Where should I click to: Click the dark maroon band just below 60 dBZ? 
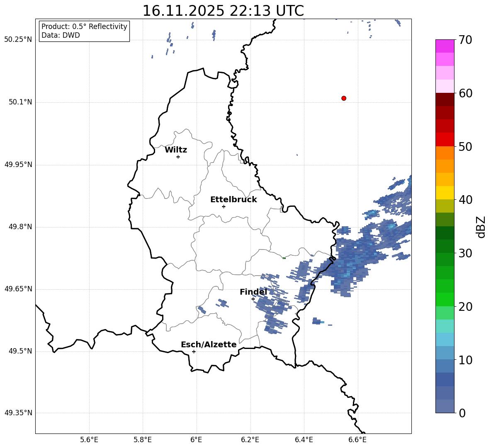click(445, 99)
